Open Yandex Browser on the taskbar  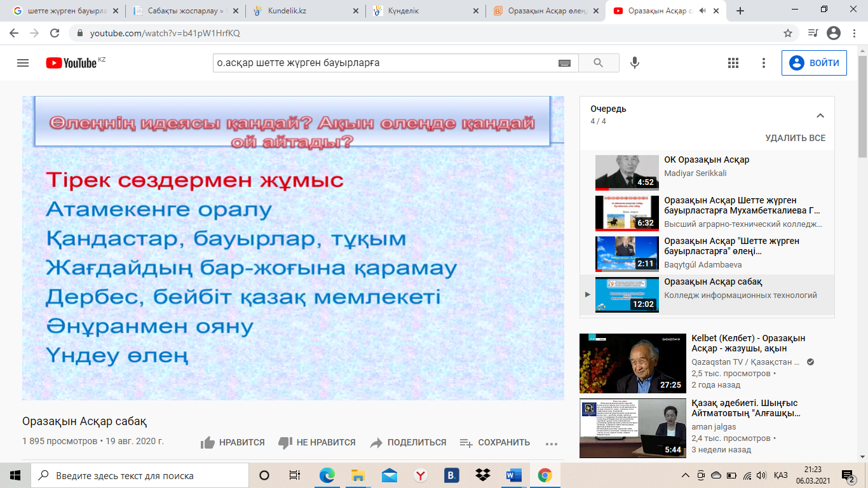tap(421, 475)
